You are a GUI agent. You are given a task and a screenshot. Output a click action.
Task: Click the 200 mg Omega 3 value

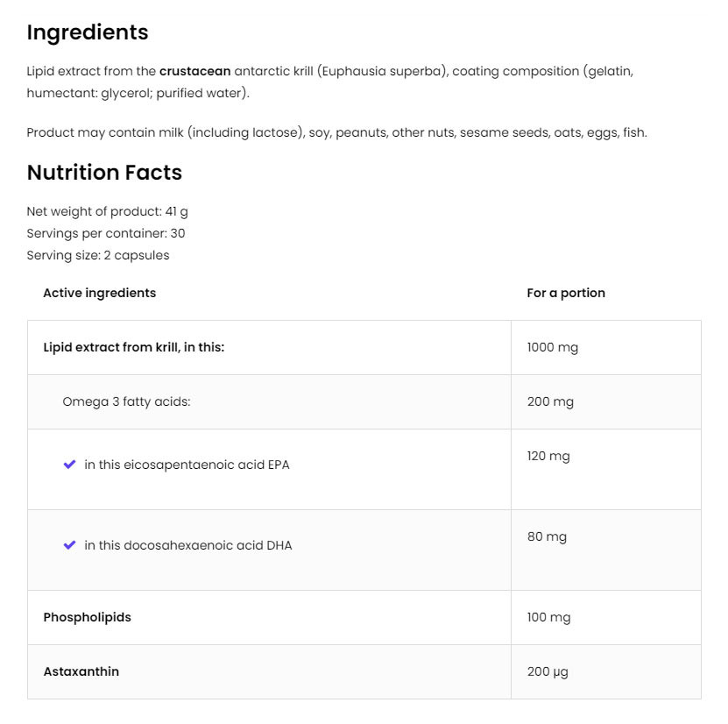pos(550,401)
